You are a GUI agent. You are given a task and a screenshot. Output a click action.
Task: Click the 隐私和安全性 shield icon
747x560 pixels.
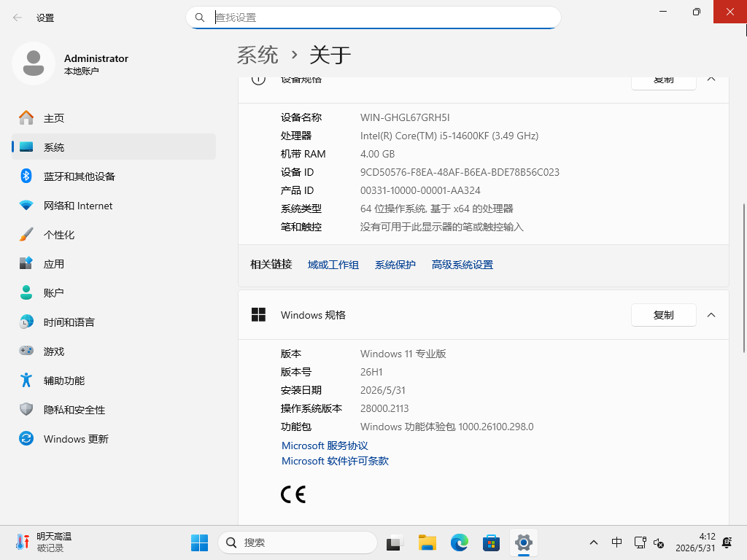click(26, 409)
